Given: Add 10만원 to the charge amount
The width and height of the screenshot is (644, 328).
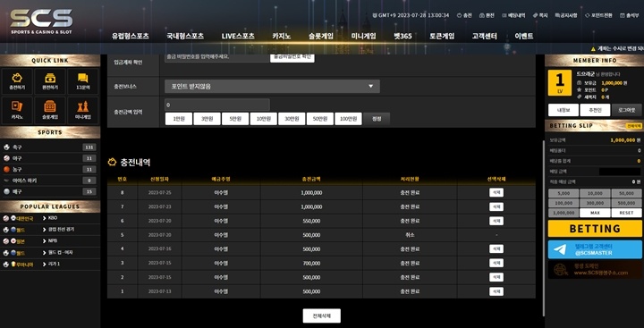Looking at the screenshot, I should coord(263,119).
